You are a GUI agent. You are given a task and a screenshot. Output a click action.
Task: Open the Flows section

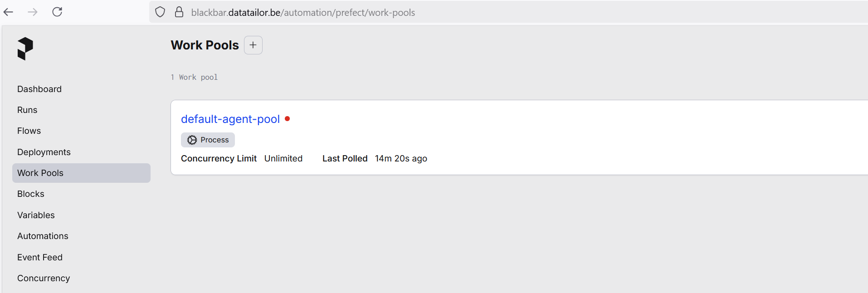click(29, 131)
